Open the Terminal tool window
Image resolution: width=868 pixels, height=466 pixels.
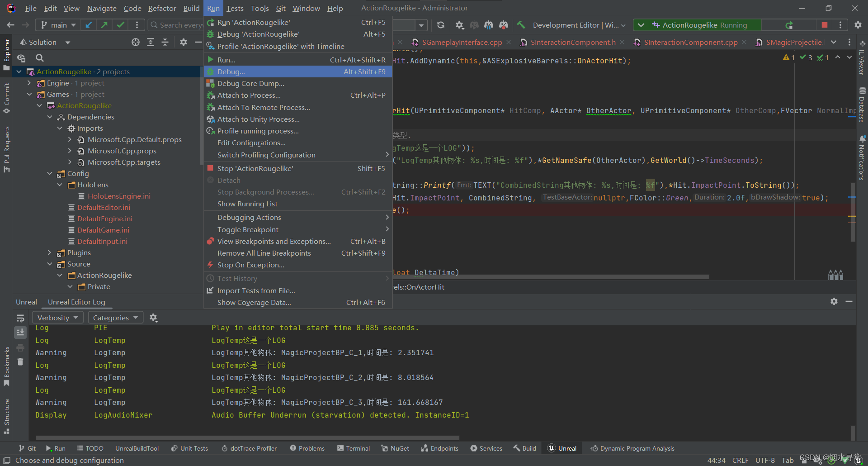pyautogui.click(x=353, y=448)
